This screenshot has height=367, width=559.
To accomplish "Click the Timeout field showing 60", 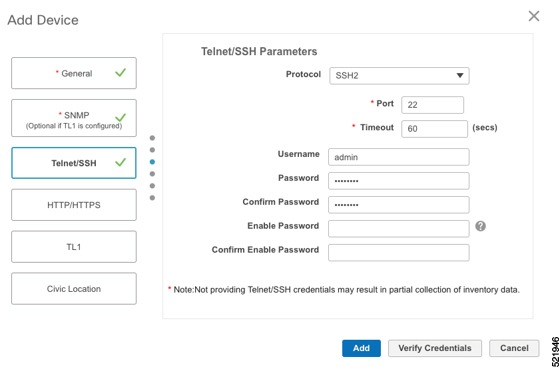I will (x=434, y=129).
